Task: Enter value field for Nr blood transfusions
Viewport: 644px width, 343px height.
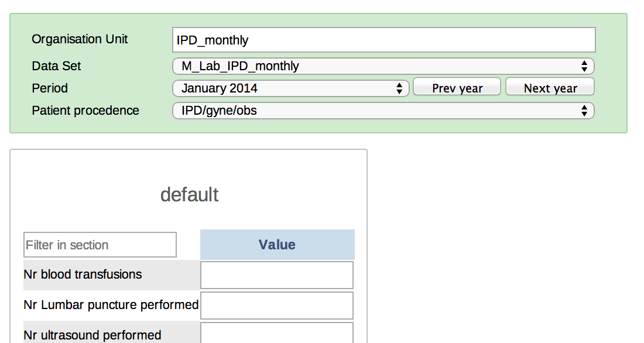Action: click(x=277, y=275)
